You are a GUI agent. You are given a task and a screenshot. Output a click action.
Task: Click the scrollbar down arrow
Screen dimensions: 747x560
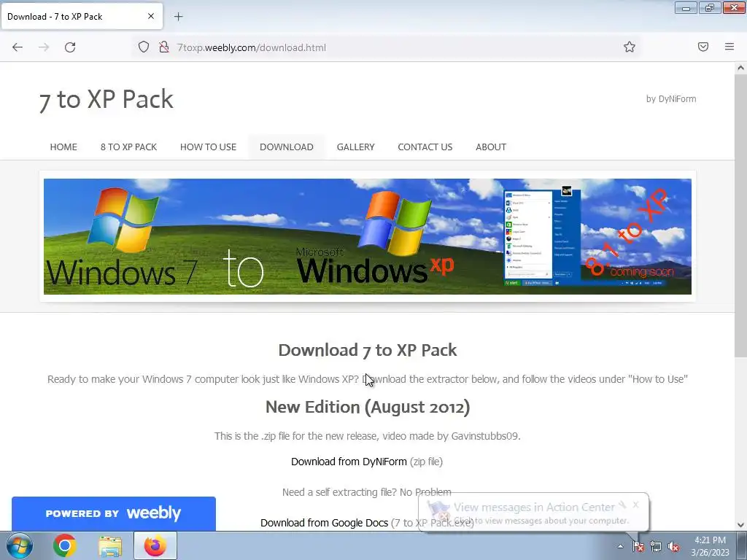coord(740,525)
